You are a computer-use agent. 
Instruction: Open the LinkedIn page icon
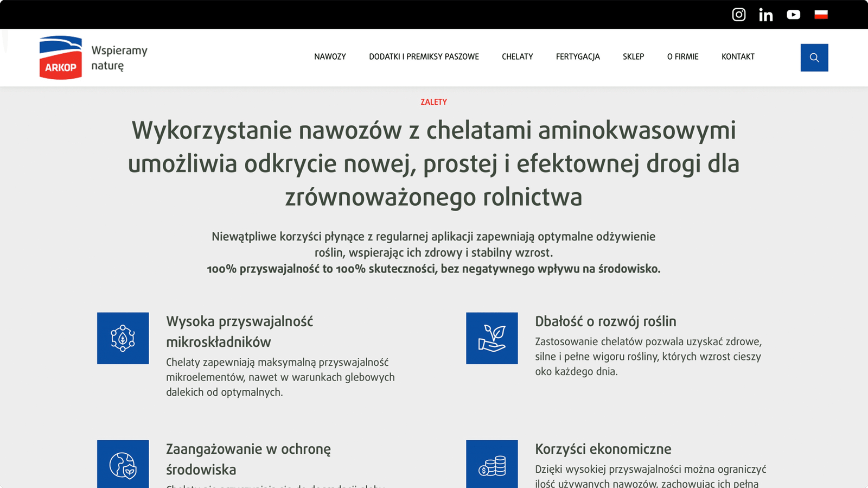point(765,15)
